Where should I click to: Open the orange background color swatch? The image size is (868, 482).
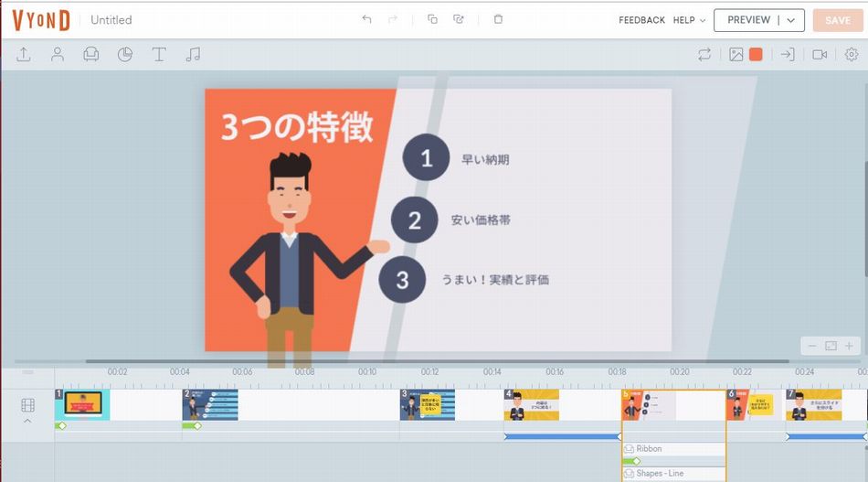click(756, 54)
